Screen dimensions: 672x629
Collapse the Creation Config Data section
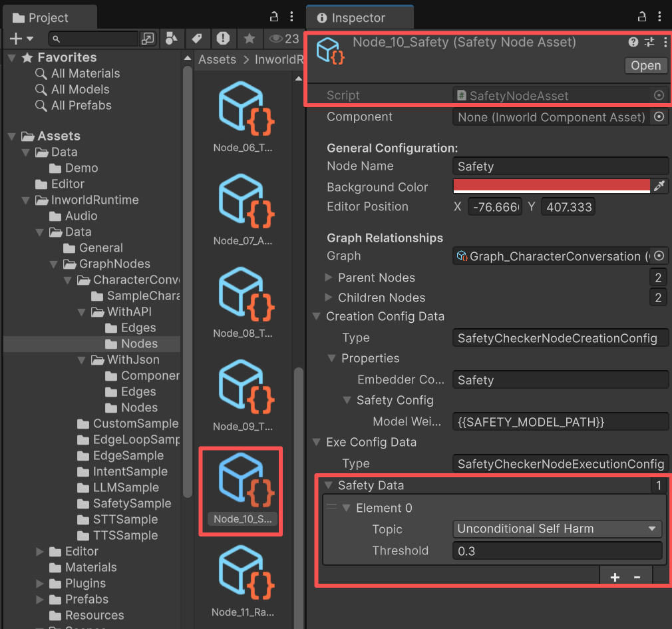(317, 316)
